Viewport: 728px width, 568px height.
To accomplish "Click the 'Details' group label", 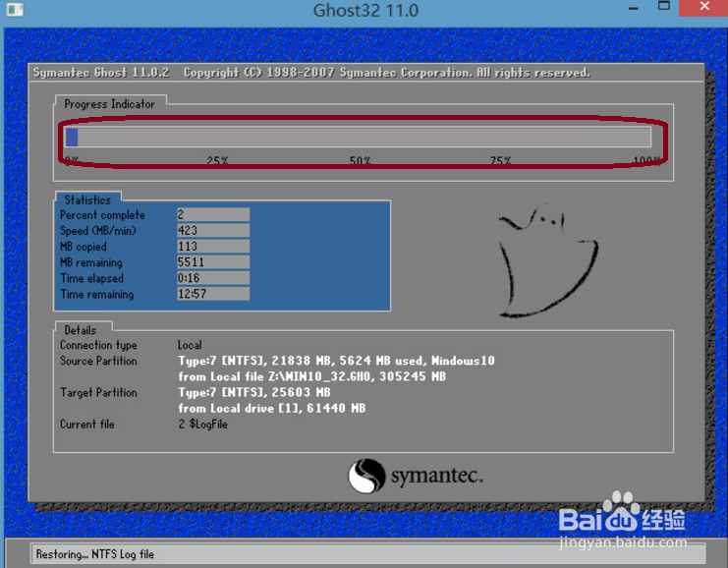I will tap(81, 330).
